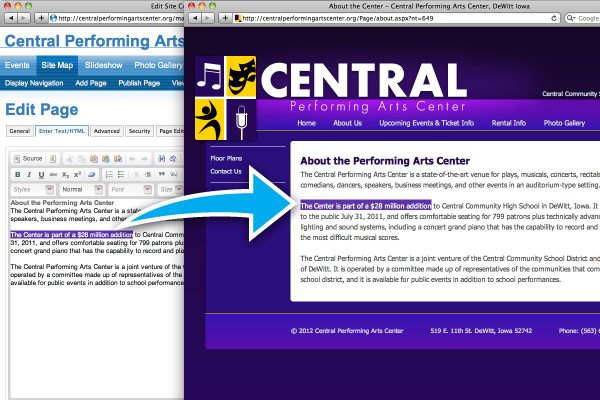Open the Size dropdown
Screen dimensions: 600x400
coord(171,189)
